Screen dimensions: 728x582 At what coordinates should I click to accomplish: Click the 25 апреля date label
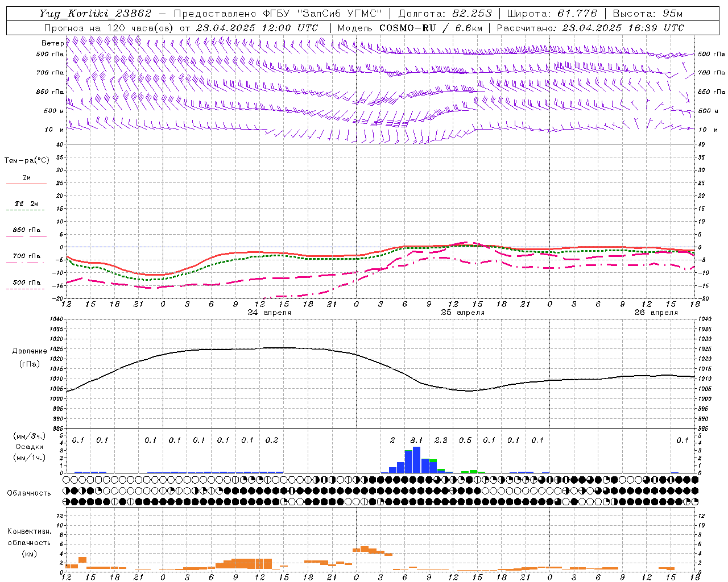tap(463, 313)
